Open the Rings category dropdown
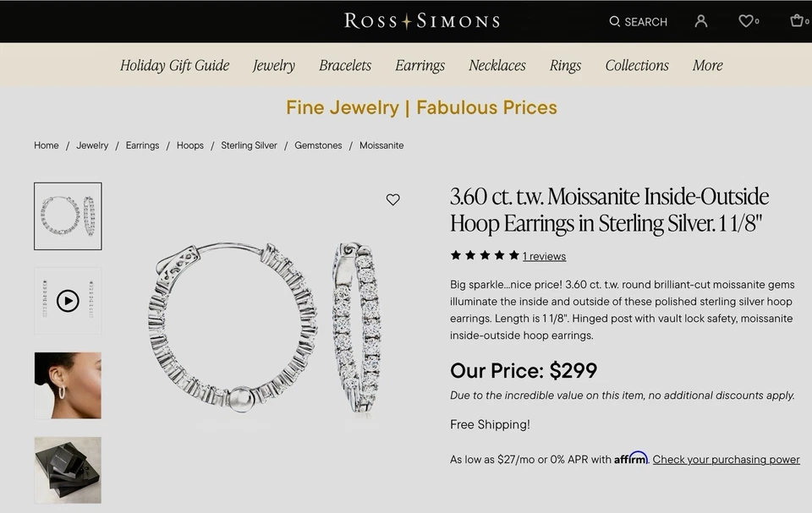This screenshot has height=513, width=812. pos(564,65)
